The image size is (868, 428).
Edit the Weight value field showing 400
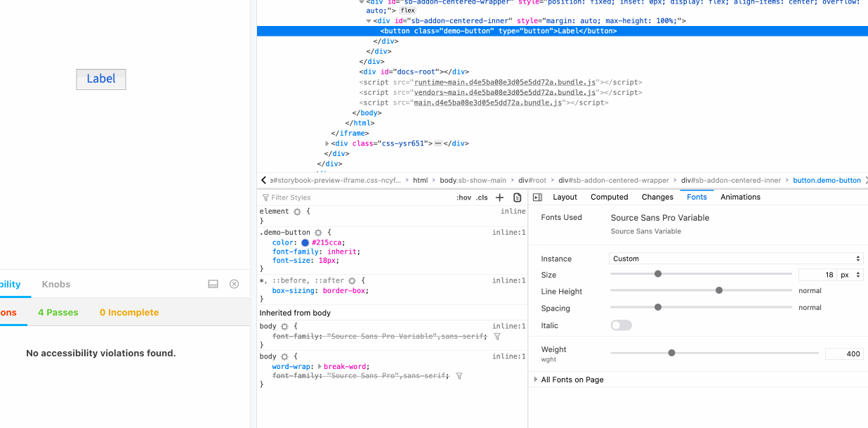pos(844,354)
